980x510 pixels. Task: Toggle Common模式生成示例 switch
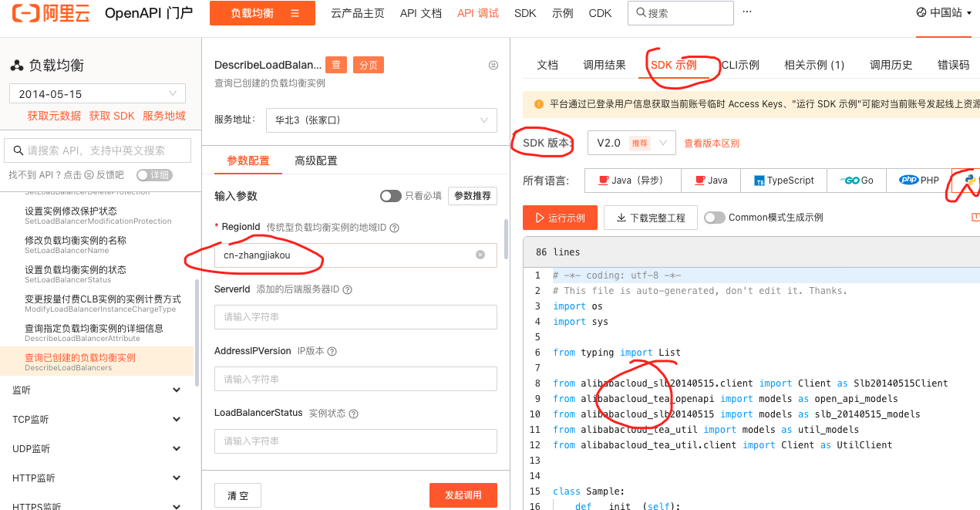click(x=715, y=218)
